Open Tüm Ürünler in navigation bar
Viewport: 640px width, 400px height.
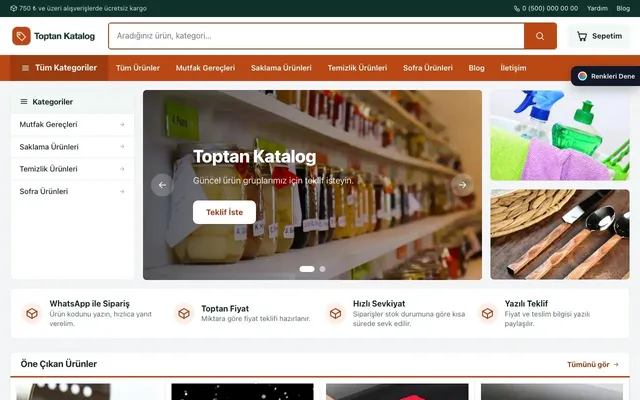point(138,68)
